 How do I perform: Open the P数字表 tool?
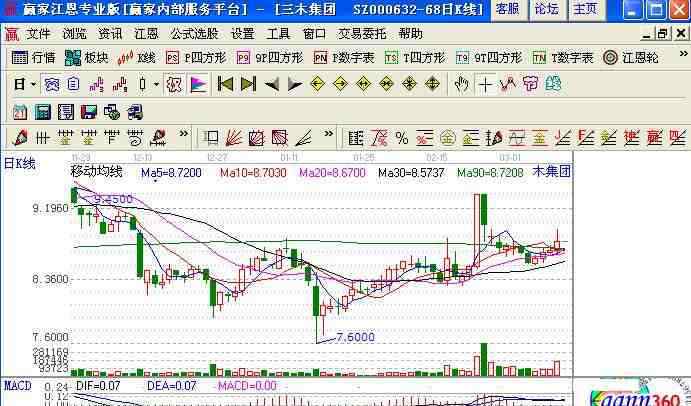point(344,58)
